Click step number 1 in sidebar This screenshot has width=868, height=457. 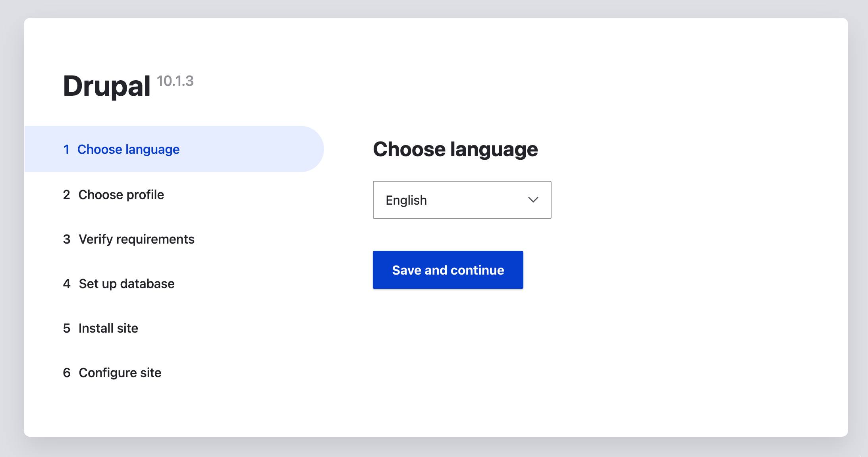[x=66, y=149]
